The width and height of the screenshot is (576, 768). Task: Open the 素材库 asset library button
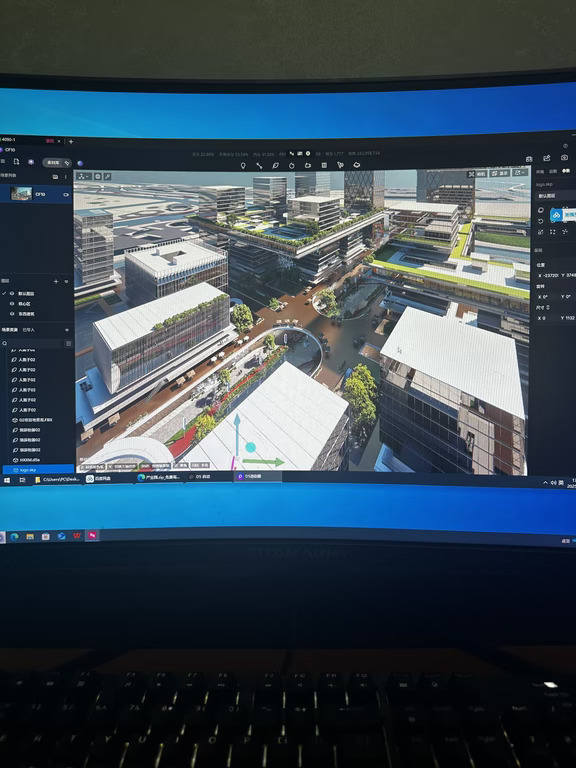(53, 163)
